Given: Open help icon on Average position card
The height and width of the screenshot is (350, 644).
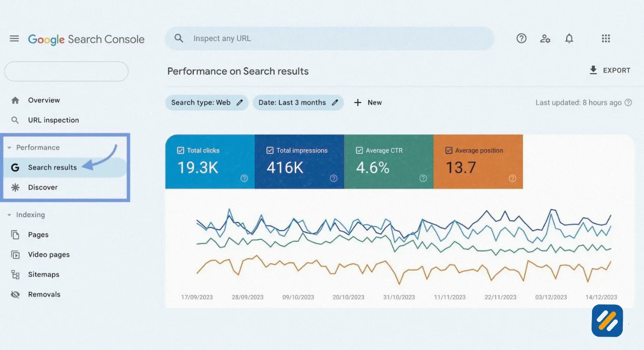Looking at the screenshot, I should pos(512,179).
